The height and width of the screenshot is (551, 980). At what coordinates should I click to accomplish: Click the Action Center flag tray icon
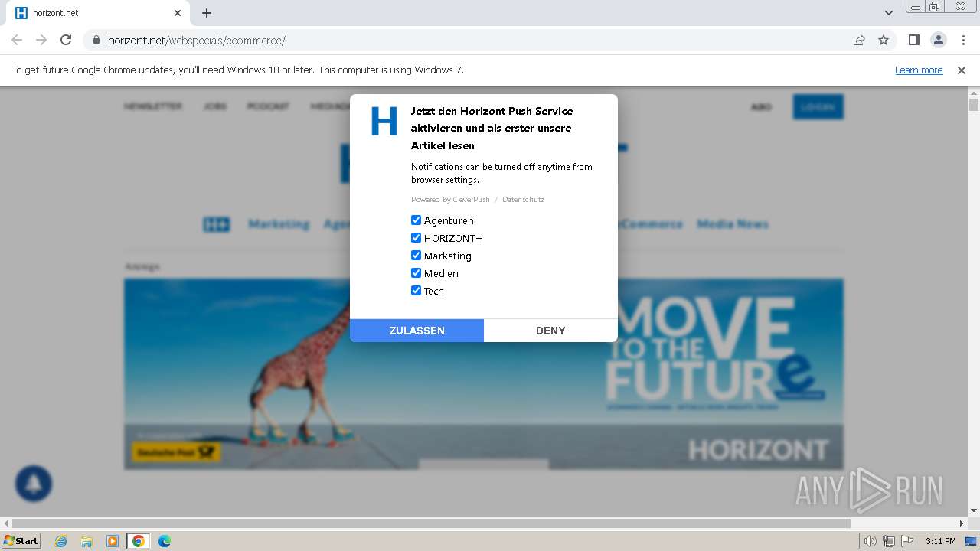click(907, 541)
